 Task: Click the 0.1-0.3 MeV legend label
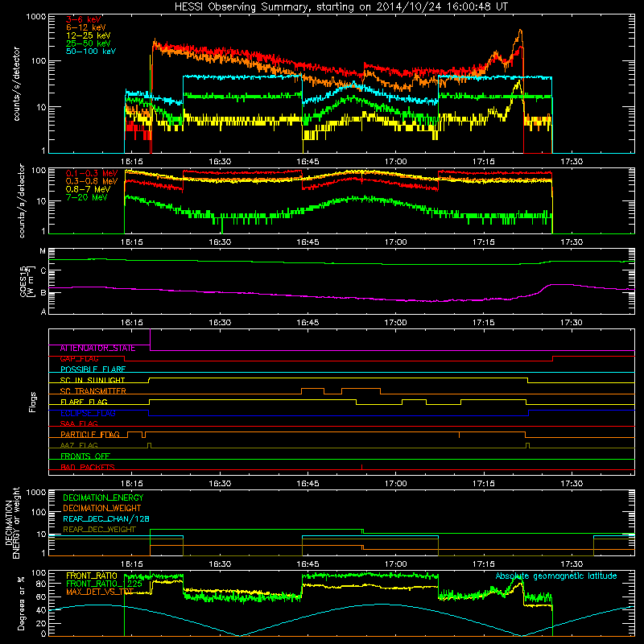(x=92, y=173)
